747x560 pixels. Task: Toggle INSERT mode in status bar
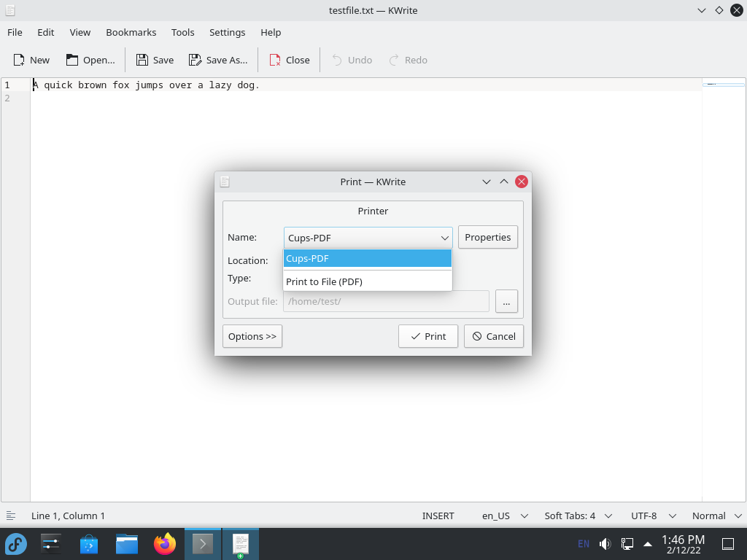point(438,516)
